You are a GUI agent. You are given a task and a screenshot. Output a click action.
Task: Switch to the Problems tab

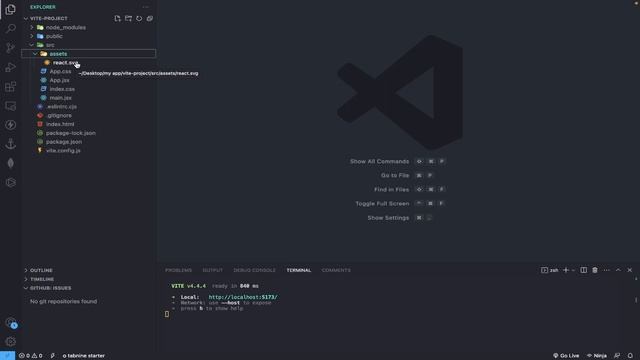coord(178,270)
